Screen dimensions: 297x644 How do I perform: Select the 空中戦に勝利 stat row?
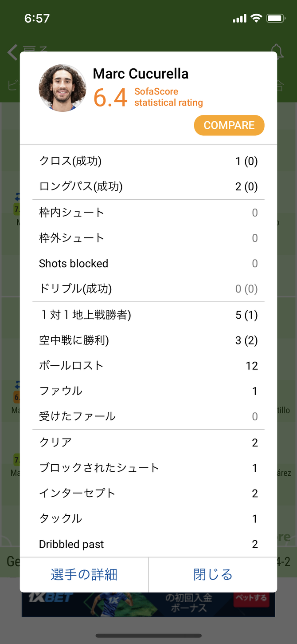(x=148, y=340)
